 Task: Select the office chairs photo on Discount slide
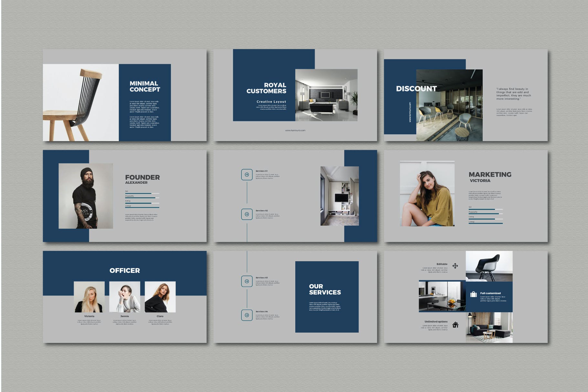tap(449, 105)
